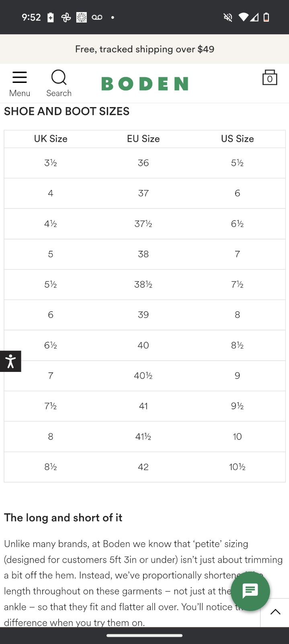
Task: Open the hamburger Menu icon
Action: (x=19, y=77)
